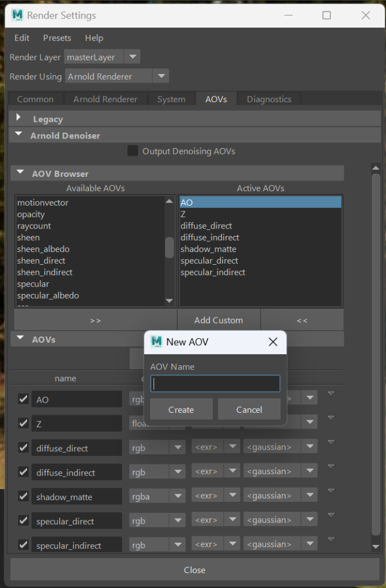Open options arrow for shadow_matte row

point(331,491)
